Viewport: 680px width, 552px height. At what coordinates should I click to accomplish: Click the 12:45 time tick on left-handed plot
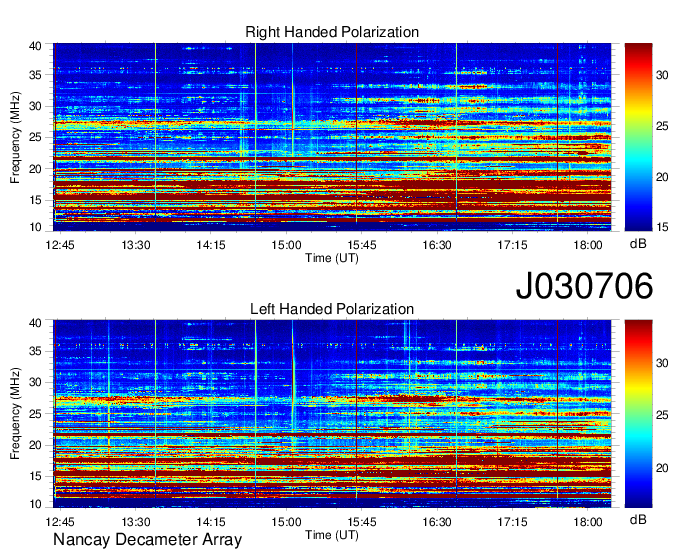pyautogui.click(x=60, y=522)
